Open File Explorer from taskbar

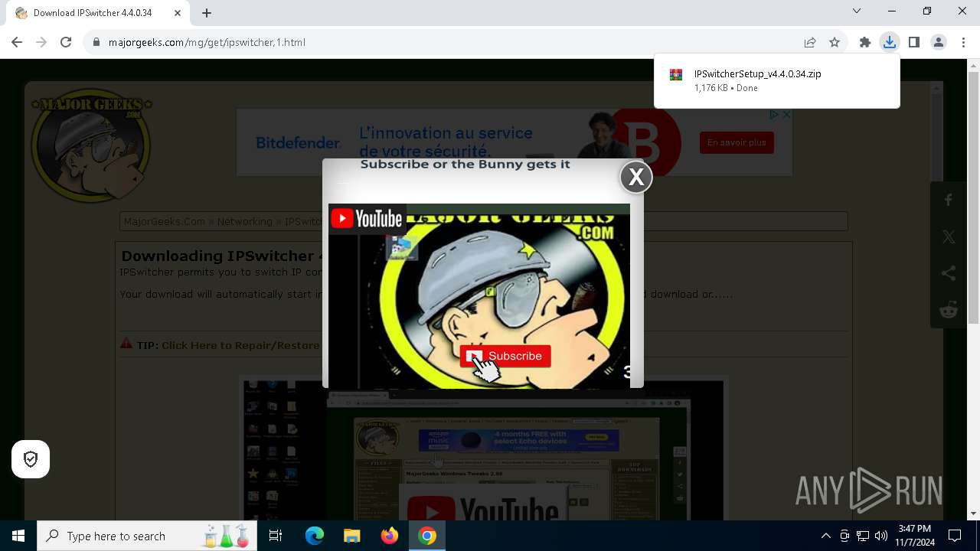tap(352, 536)
